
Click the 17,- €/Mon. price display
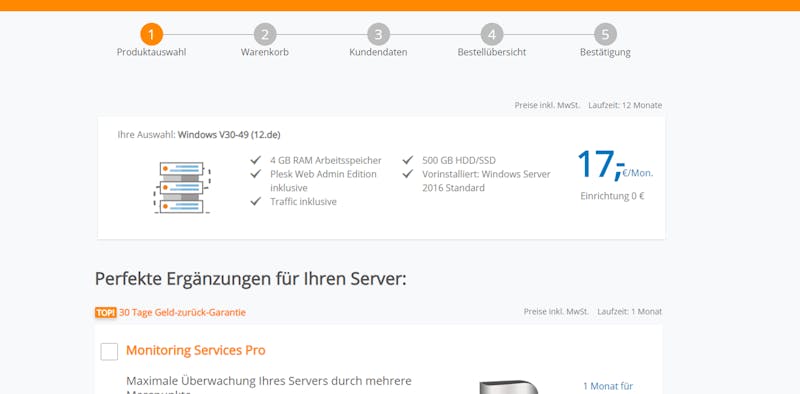coord(615,165)
